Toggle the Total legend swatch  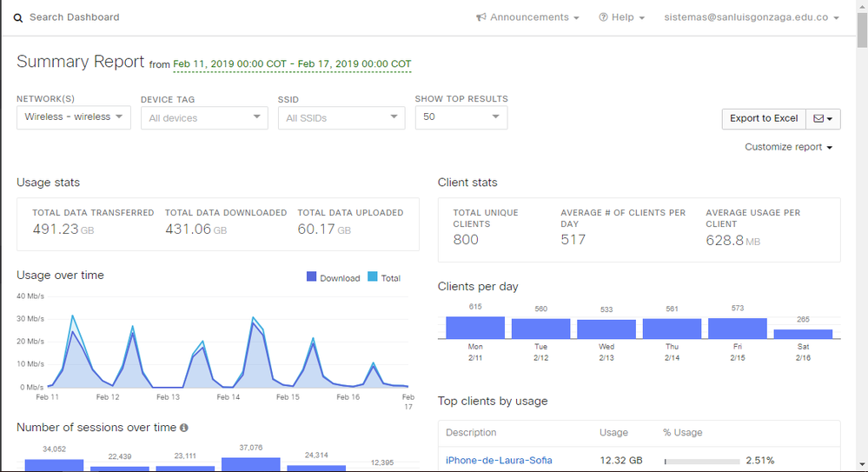[x=373, y=277]
